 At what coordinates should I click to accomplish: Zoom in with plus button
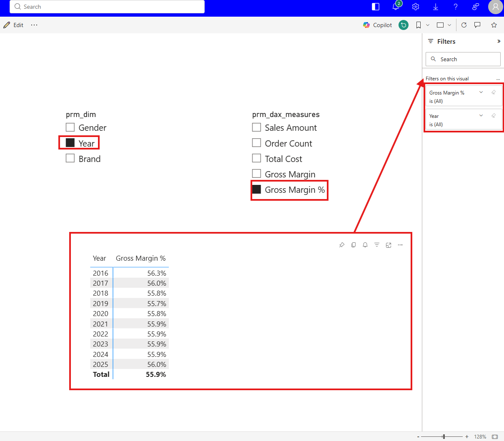pos(467,437)
